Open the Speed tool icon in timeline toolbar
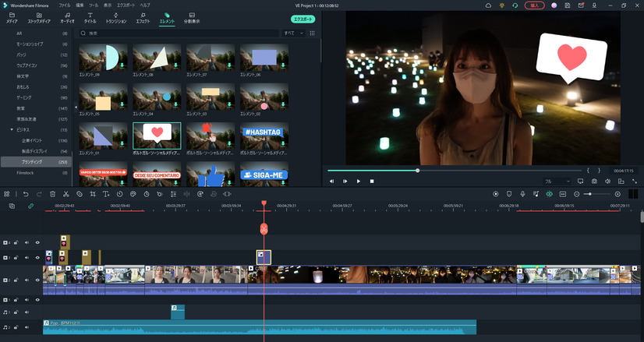 [119, 194]
